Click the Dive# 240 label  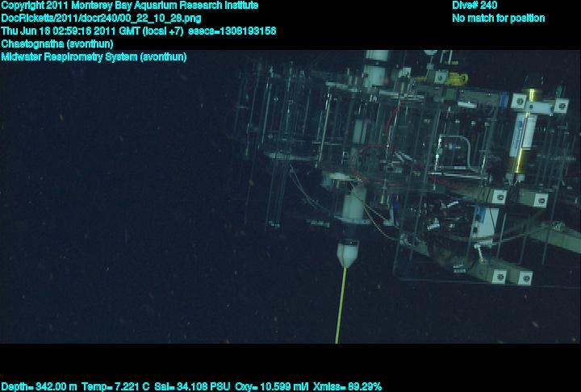tap(474, 6)
